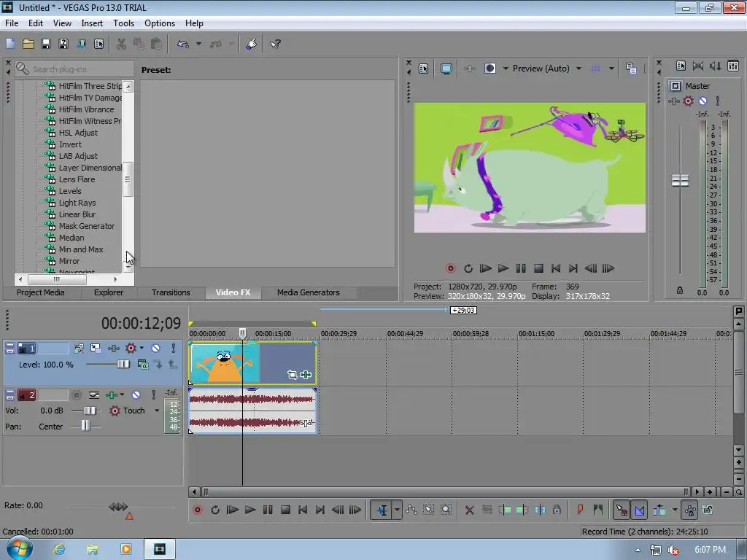Click the Preview on External Monitor icon
Viewport: 747px width, 560px height.
(446, 69)
